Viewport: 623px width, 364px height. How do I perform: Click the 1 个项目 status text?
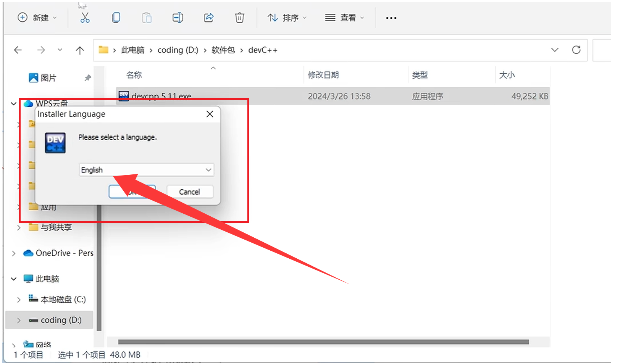28,355
